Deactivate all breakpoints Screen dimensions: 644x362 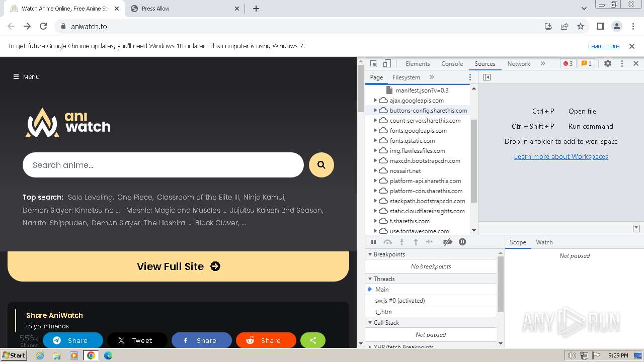(x=448, y=242)
